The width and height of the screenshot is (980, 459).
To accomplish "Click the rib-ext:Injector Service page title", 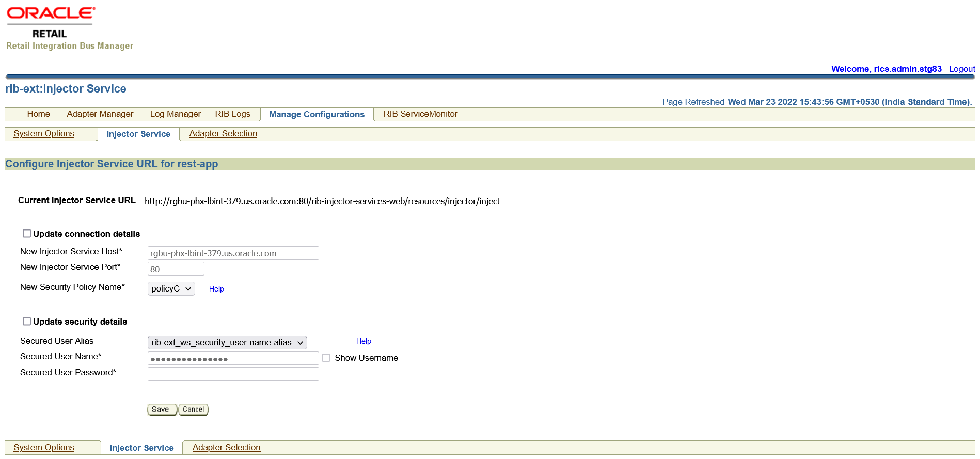I will [66, 88].
